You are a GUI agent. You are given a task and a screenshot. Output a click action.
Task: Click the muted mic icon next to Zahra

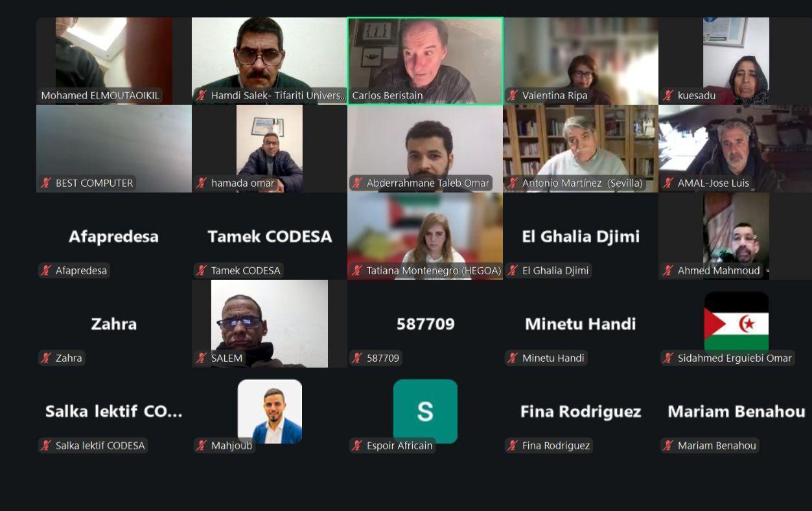pyautogui.click(x=46, y=358)
